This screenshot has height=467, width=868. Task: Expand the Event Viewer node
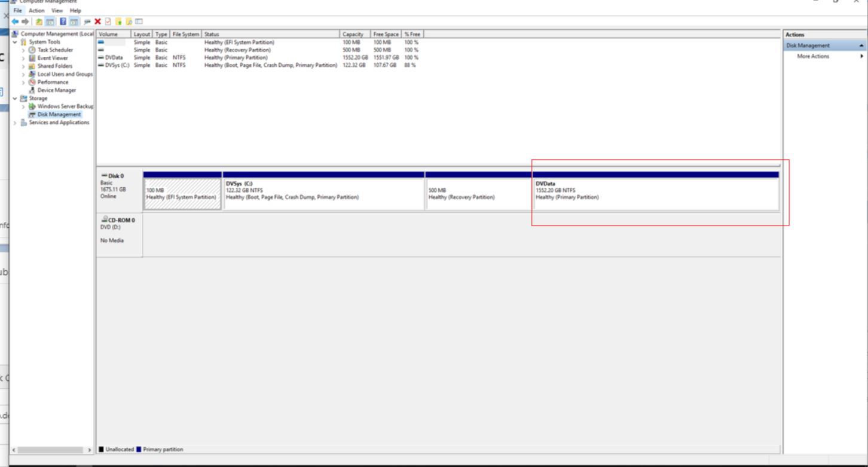tap(24, 58)
